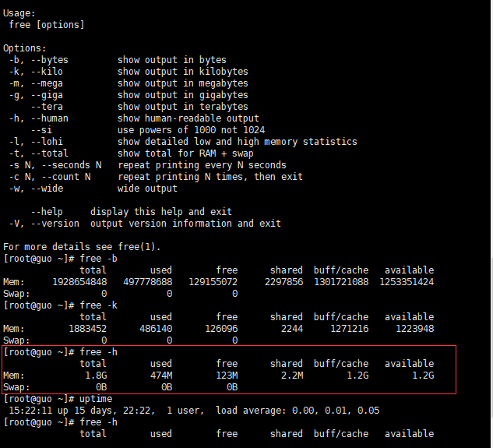Click the "-l, --lohi" option flag
The width and height of the screenshot is (493, 448).
[x=36, y=142]
